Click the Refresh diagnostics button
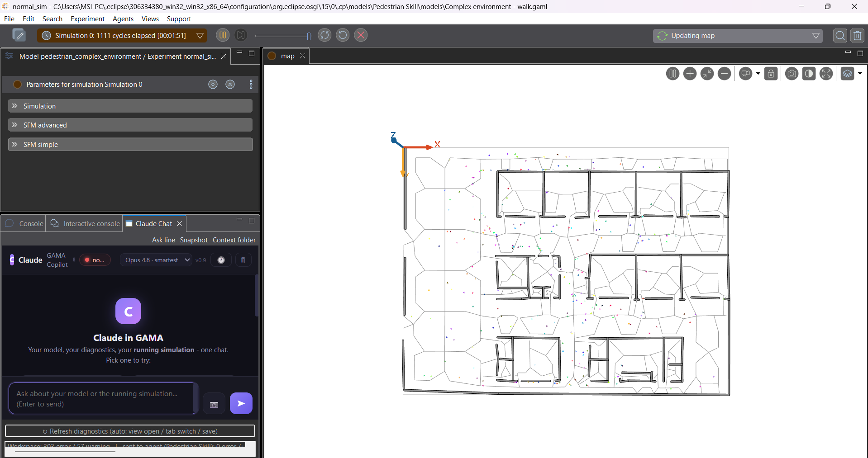Image resolution: width=868 pixels, height=458 pixels. tap(130, 431)
